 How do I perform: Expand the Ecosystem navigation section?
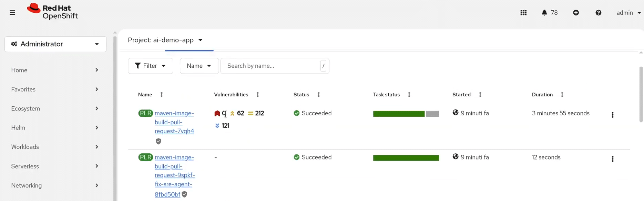click(x=55, y=108)
